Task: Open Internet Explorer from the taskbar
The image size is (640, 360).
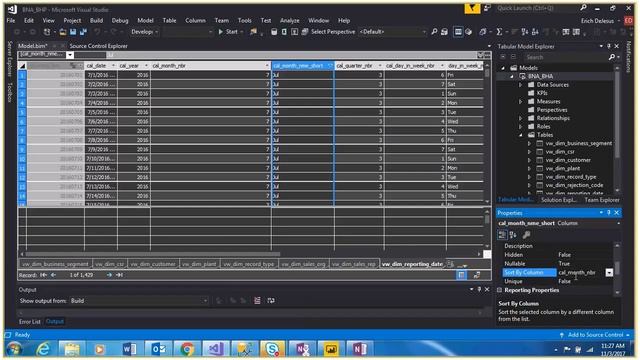Action: click(x=43, y=349)
